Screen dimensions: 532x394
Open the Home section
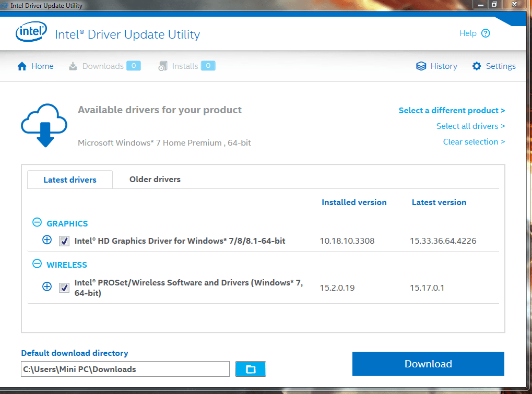coord(36,66)
